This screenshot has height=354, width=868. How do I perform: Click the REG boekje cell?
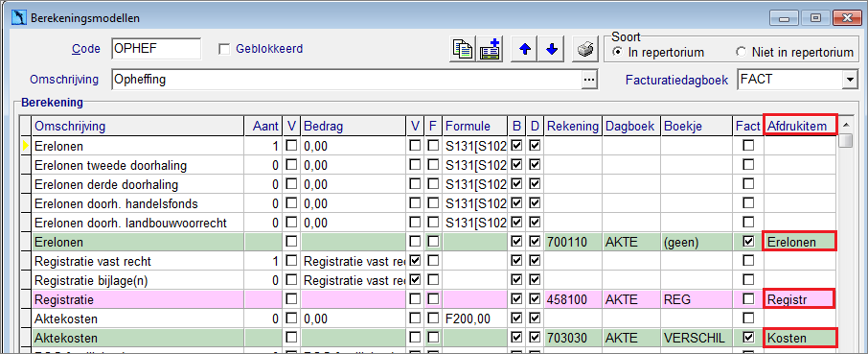coord(697,299)
